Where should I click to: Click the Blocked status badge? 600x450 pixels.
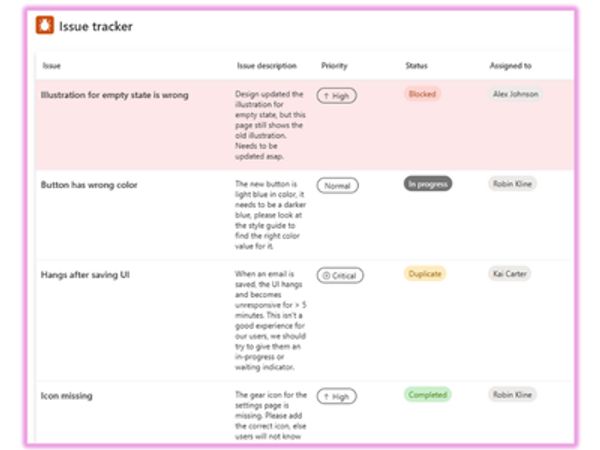[x=421, y=94]
